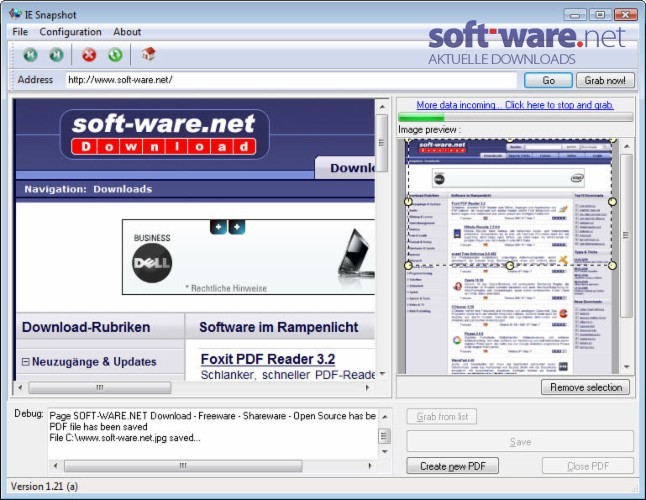Click the 'Version 1.21 (a)' status text

pos(44,486)
